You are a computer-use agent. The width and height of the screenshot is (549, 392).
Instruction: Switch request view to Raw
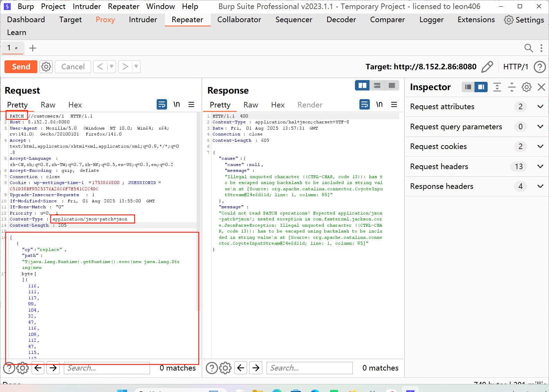coord(48,105)
